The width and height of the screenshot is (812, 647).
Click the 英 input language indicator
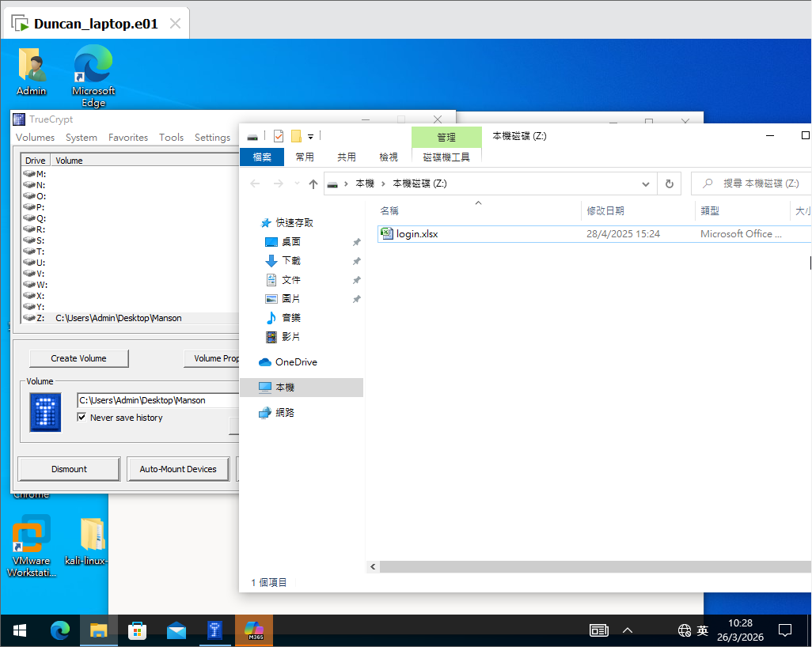pos(702,630)
